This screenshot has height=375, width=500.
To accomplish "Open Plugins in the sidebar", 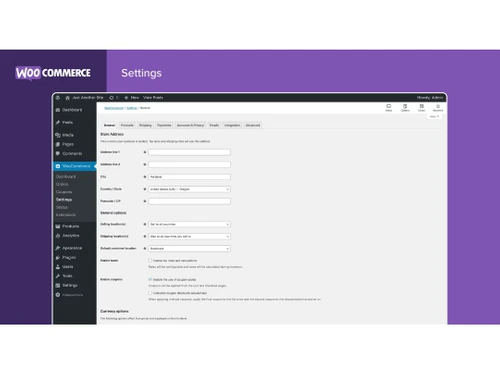I will pos(66,258).
